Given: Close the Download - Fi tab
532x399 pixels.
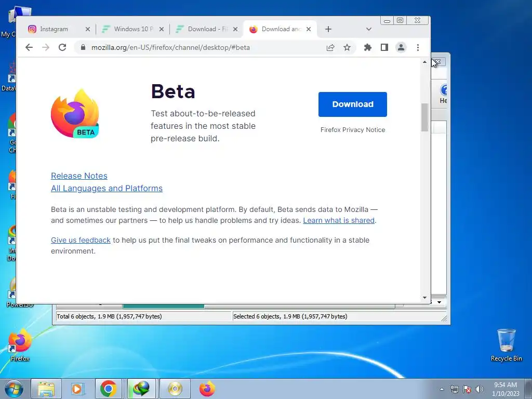Looking at the screenshot, I should point(235,29).
